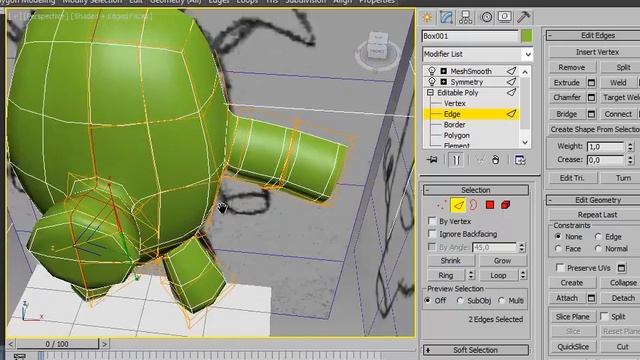Select the Normal constraint option
The width and height of the screenshot is (640, 360).
pos(598,249)
